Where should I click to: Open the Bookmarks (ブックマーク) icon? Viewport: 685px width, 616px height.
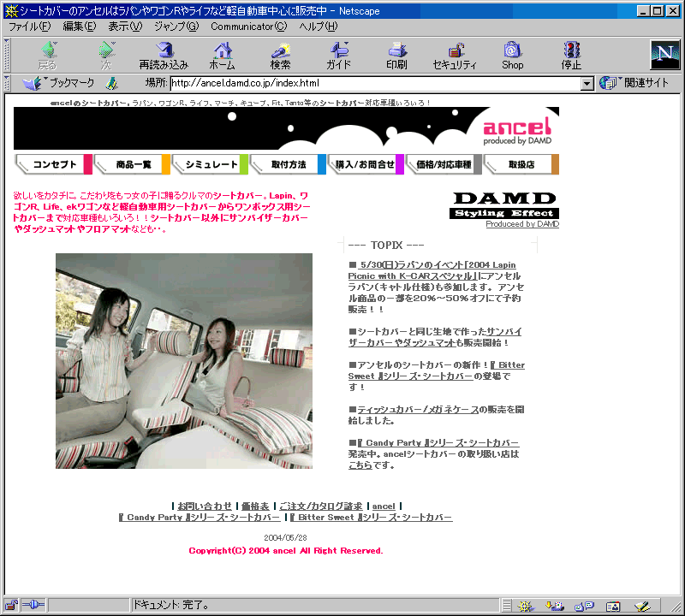58,83
